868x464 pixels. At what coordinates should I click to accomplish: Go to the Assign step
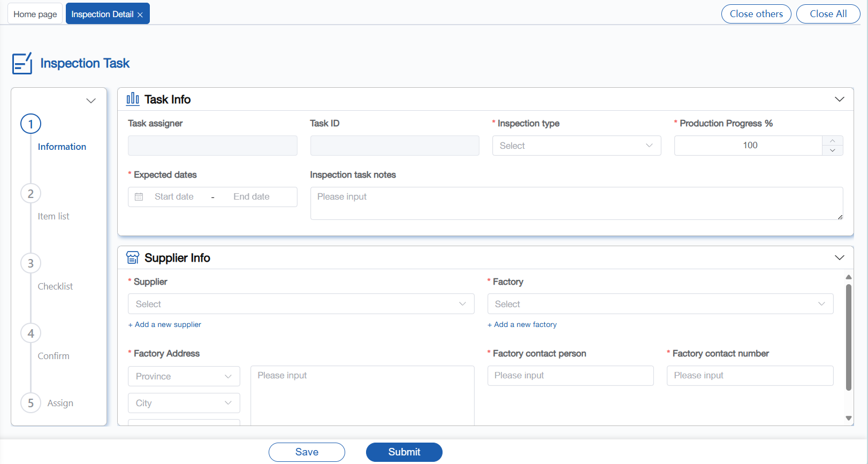pos(60,403)
